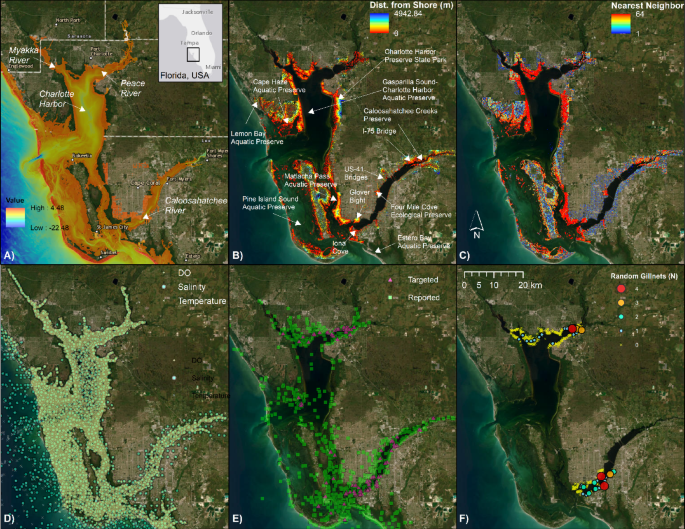Click the 'Nearest Neighbor' legend title
This screenshot has height=529, width=685.
647,5
